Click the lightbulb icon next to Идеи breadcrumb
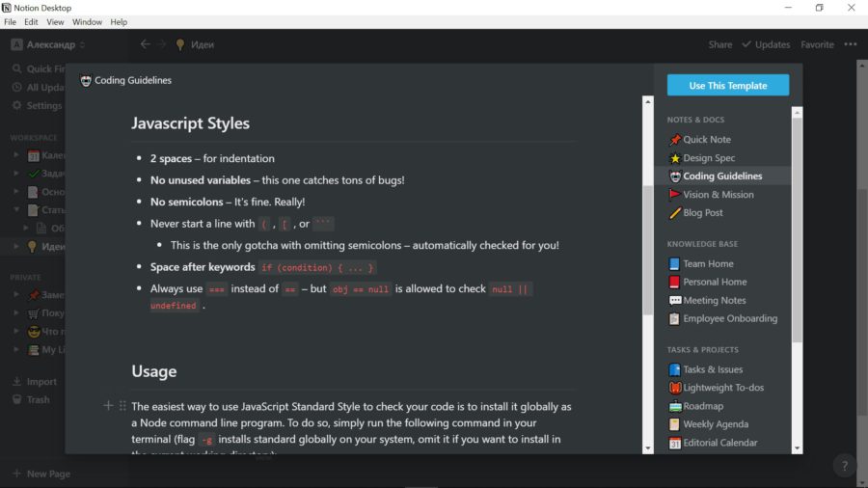The height and width of the screenshot is (488, 868). [x=180, y=44]
